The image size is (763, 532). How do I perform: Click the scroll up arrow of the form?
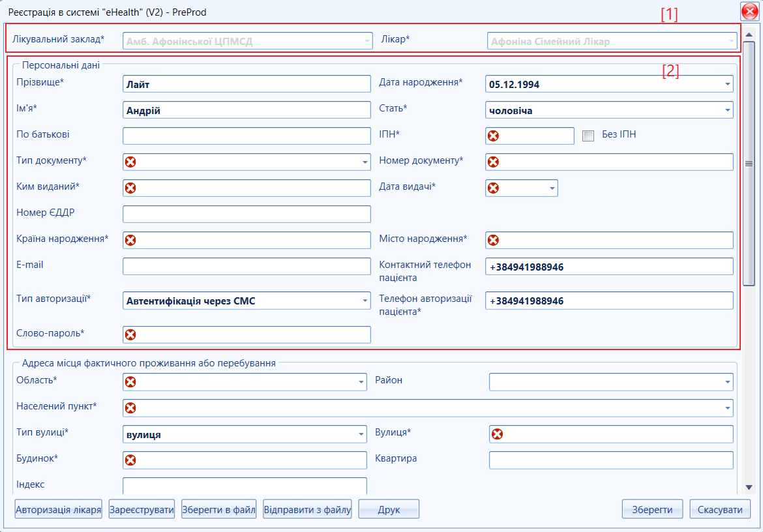coord(749,35)
